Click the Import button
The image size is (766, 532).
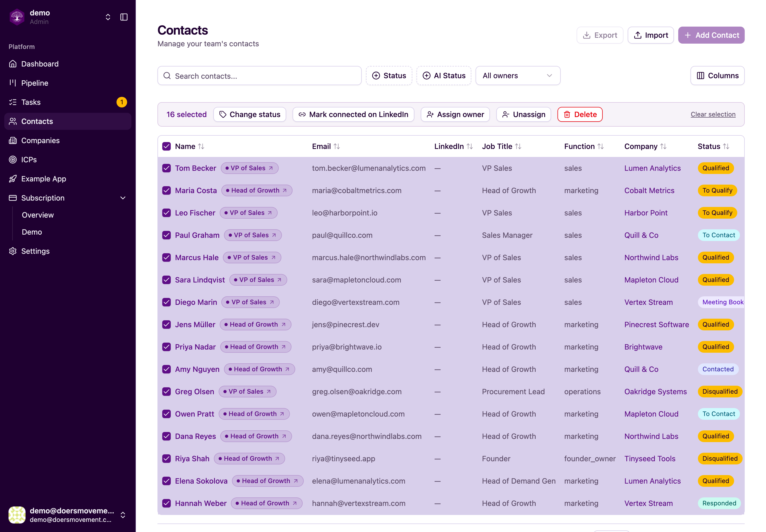pyautogui.click(x=651, y=35)
